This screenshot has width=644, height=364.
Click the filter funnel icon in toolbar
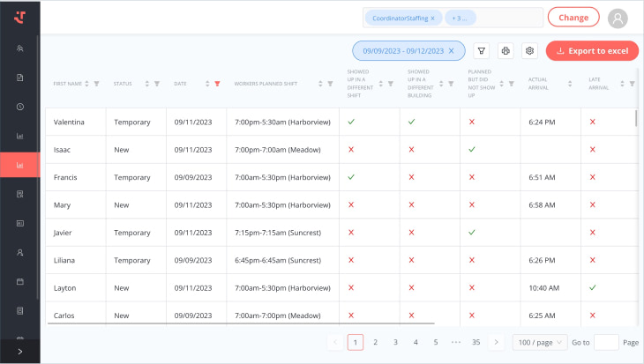482,51
